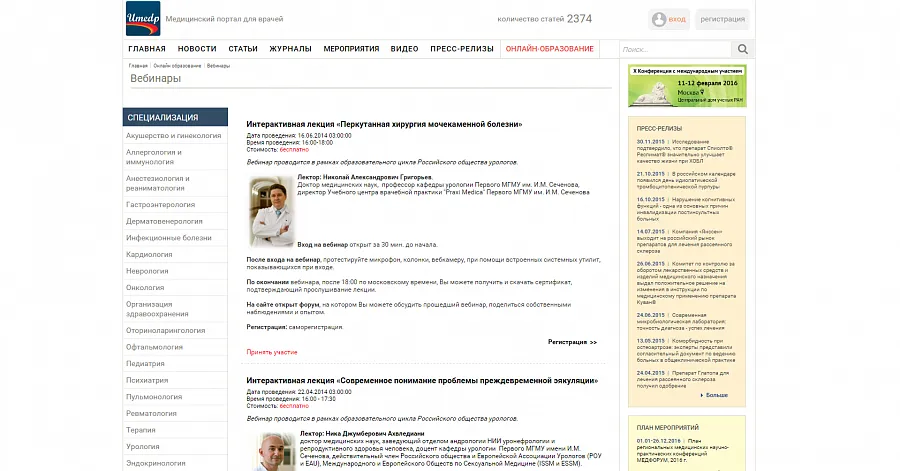Click the вход login link
Viewport: 900px width, 471px height.
(x=677, y=19)
